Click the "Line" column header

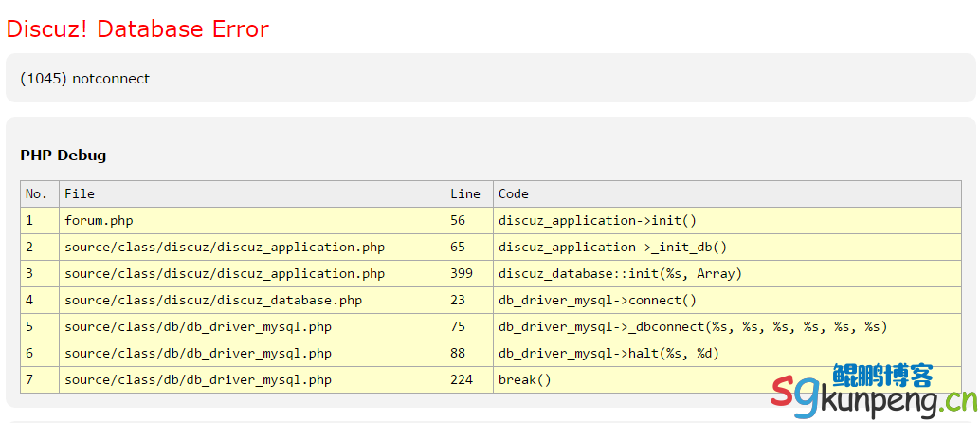pyautogui.click(x=469, y=194)
